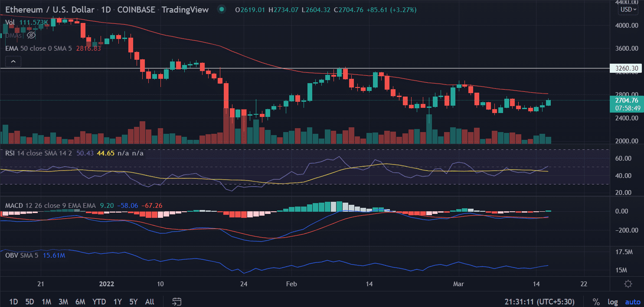Viewport: 644px width, 307px height.
Task: Click the COINBASE exchange label
Action: (x=136, y=10)
